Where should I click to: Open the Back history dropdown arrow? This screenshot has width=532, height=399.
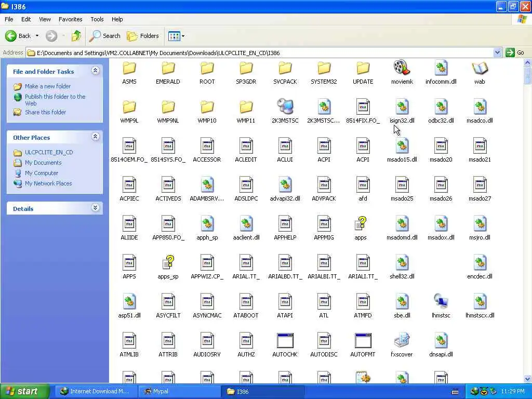click(x=37, y=36)
